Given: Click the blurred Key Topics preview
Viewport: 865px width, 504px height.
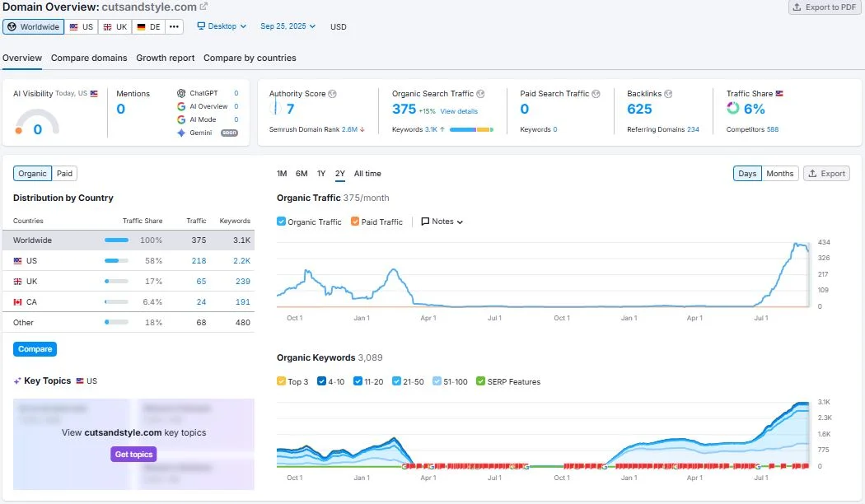Looking at the screenshot, I should point(133,444).
